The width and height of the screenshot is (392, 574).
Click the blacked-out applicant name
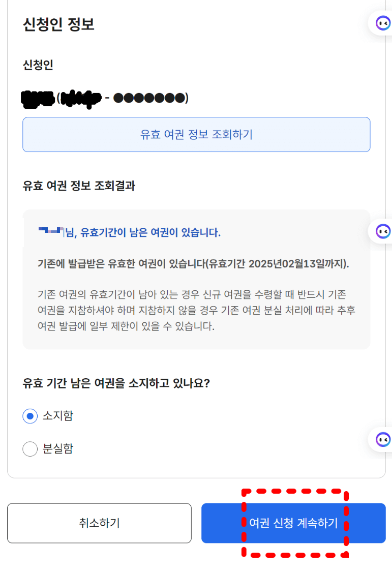[x=38, y=99]
